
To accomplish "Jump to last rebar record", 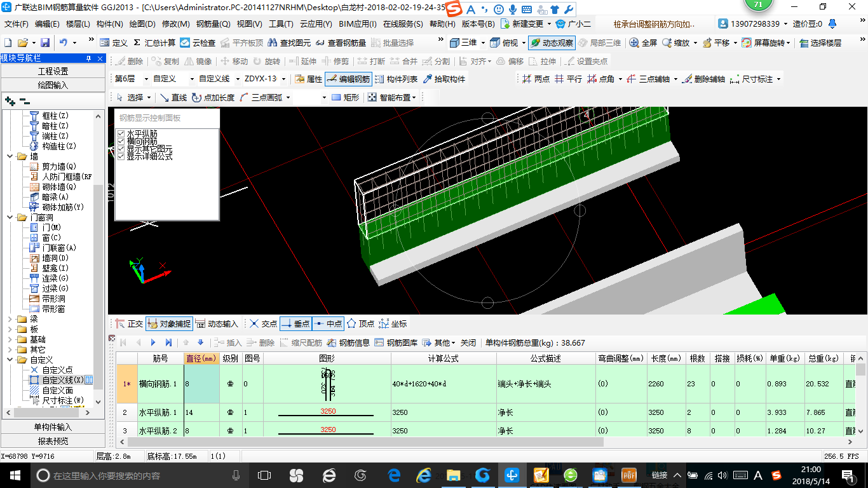I will (168, 342).
